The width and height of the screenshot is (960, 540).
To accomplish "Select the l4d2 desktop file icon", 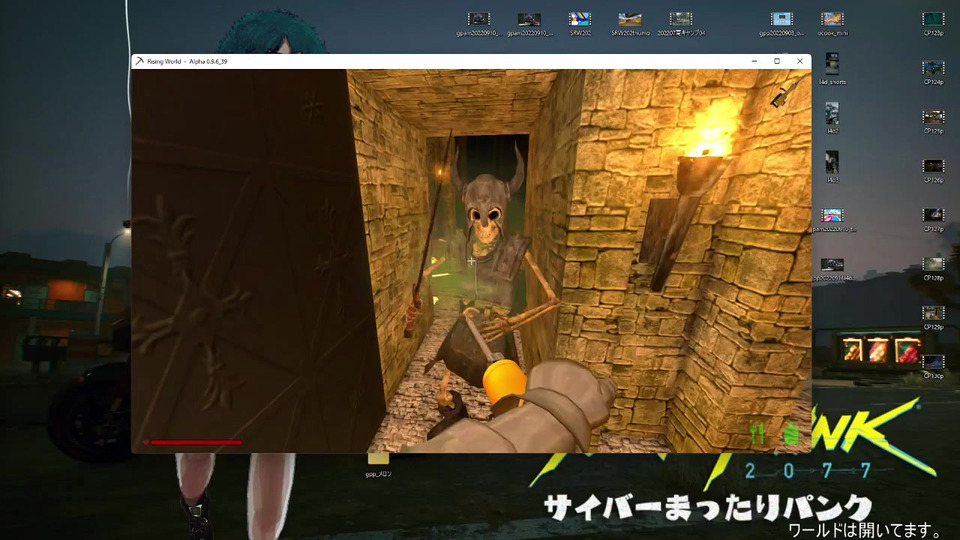I will [832, 118].
